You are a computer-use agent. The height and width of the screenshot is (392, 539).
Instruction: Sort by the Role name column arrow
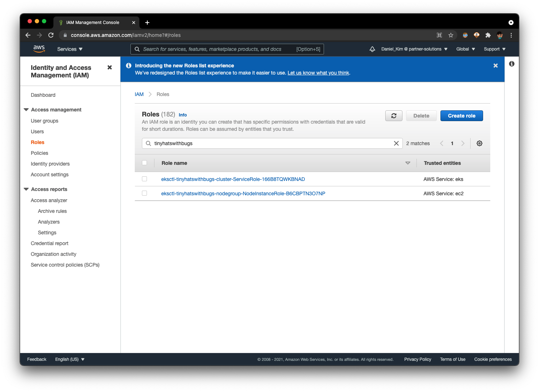(x=407, y=163)
